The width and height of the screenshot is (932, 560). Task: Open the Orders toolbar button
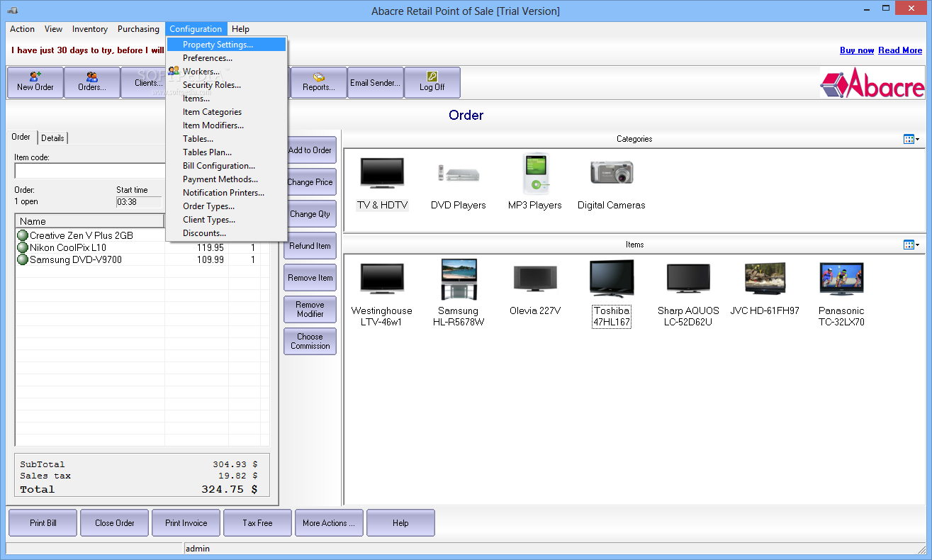(x=92, y=82)
